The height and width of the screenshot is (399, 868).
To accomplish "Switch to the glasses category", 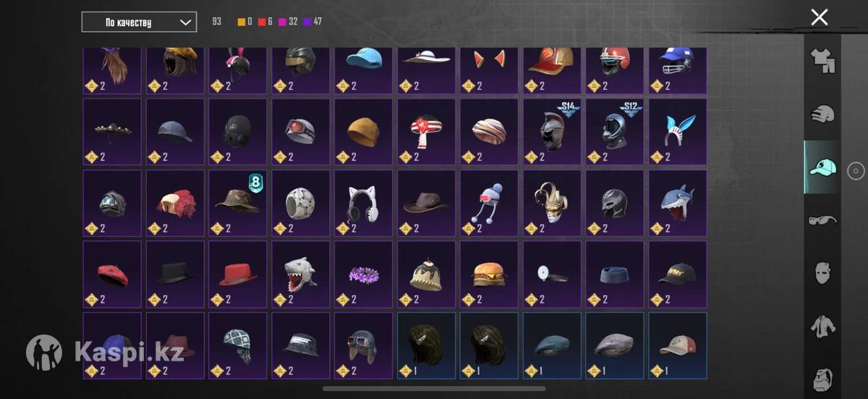I will pyautogui.click(x=822, y=219).
